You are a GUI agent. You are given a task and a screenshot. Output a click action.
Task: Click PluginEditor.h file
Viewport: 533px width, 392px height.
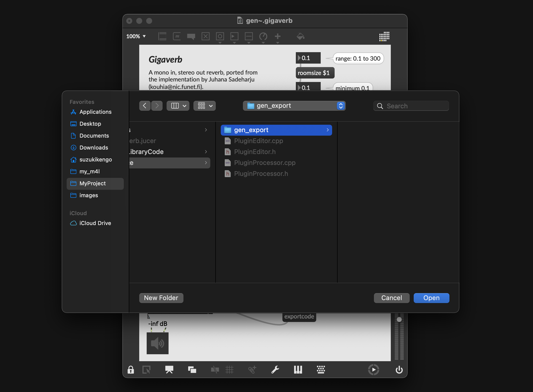click(x=276, y=152)
